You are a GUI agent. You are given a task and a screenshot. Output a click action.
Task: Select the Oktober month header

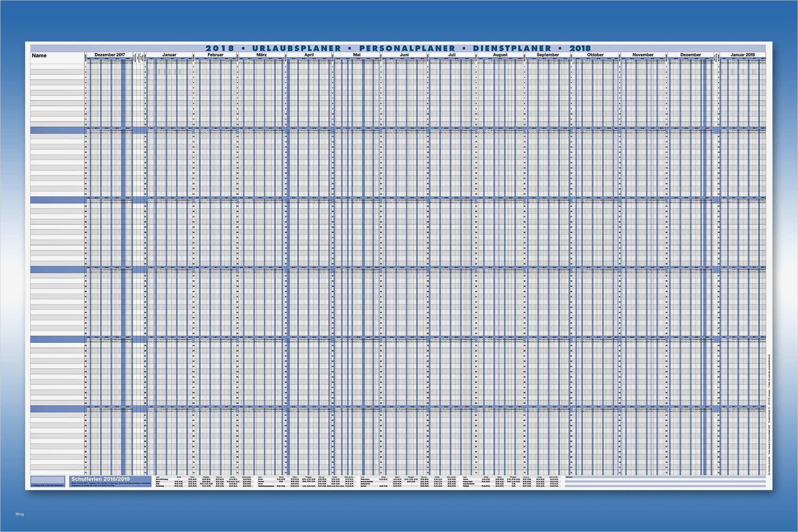(595, 55)
